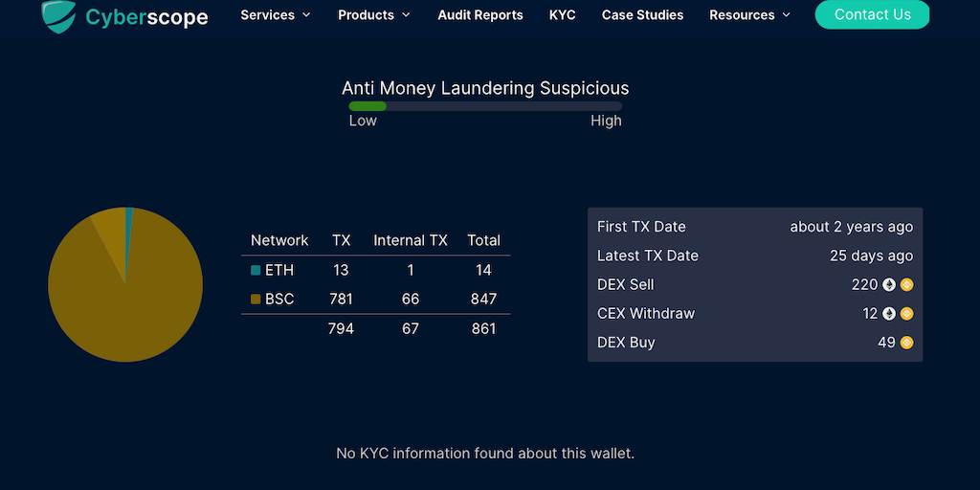This screenshot has height=490, width=980.
Task: Click the olive BSC legend square
Action: click(256, 300)
